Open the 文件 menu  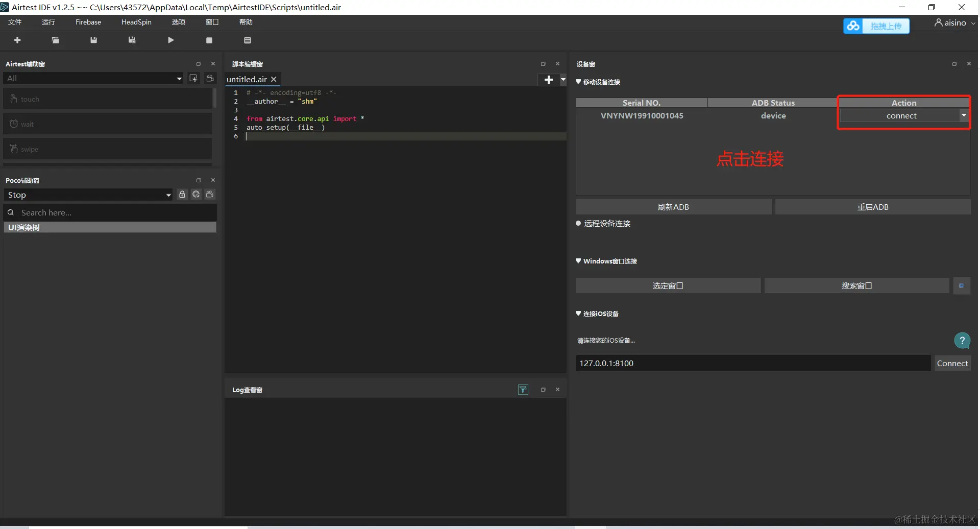point(15,22)
